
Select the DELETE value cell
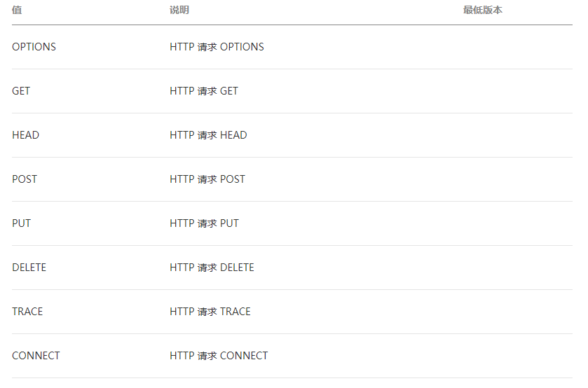coord(29,268)
